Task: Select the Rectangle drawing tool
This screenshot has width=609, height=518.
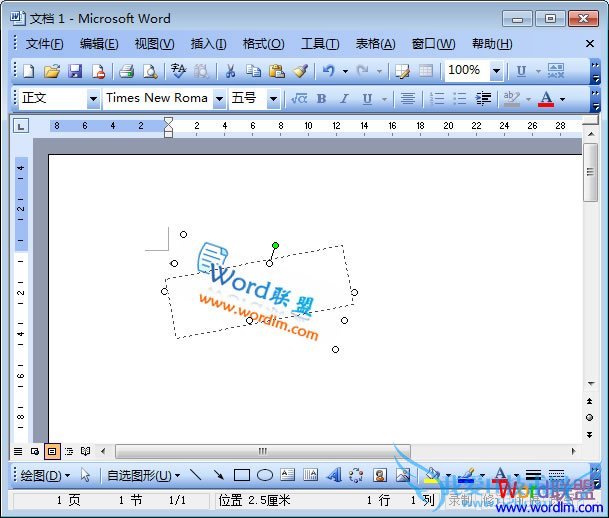Action: [242, 476]
